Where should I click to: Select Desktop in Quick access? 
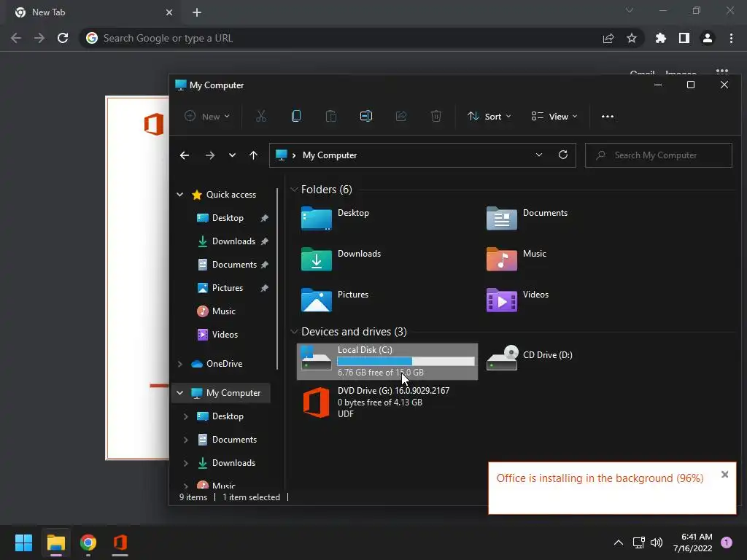[x=228, y=217]
